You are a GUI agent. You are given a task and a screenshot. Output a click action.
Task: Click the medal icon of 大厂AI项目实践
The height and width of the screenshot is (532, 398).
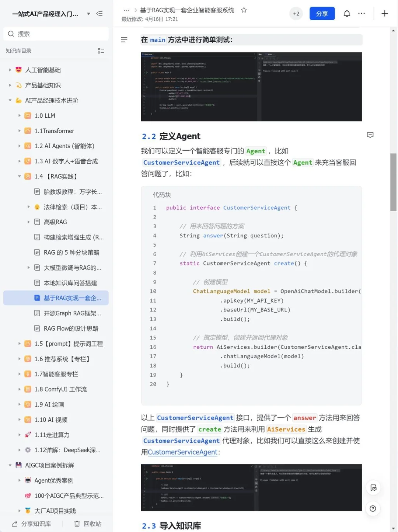tap(28, 511)
